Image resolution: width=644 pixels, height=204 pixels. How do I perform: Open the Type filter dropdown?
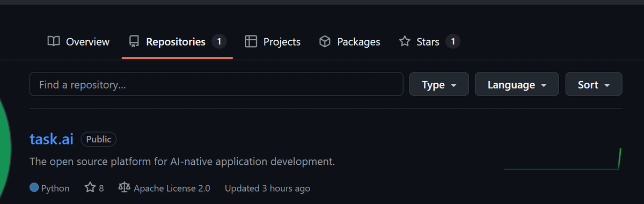tap(439, 84)
